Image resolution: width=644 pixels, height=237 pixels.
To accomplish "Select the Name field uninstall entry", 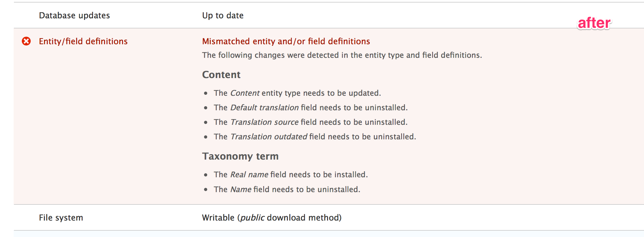I will (x=287, y=189).
